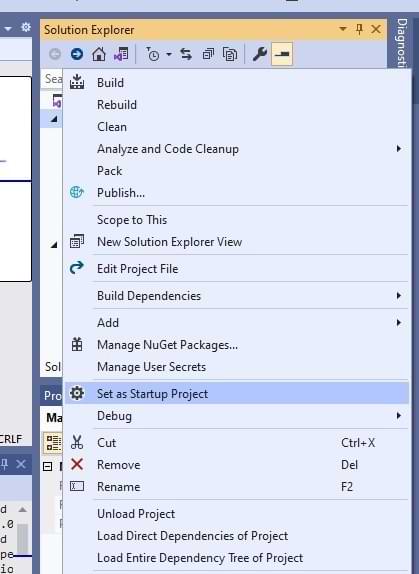Click the Solution Explorer search box
The width and height of the screenshot is (419, 574).
point(53,78)
